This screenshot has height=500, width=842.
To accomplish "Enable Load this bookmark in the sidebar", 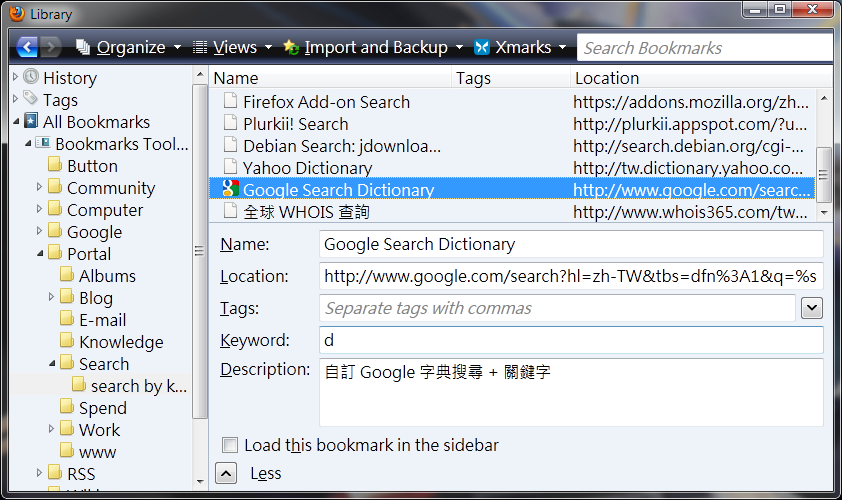I will click(x=230, y=445).
